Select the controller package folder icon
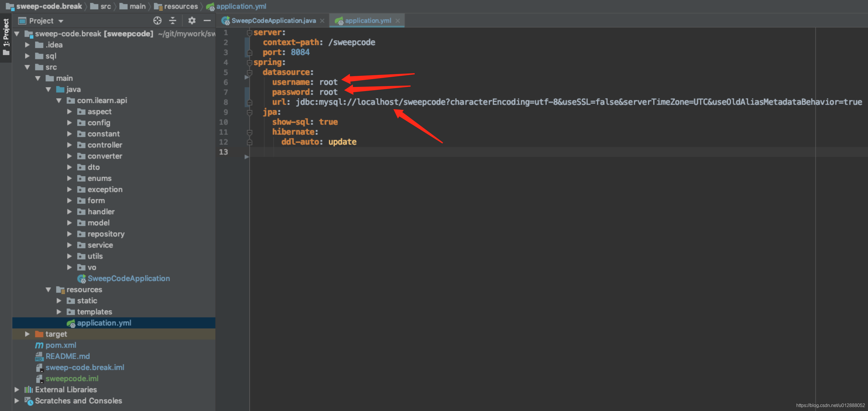Viewport: 868px width, 411px height. [x=81, y=145]
